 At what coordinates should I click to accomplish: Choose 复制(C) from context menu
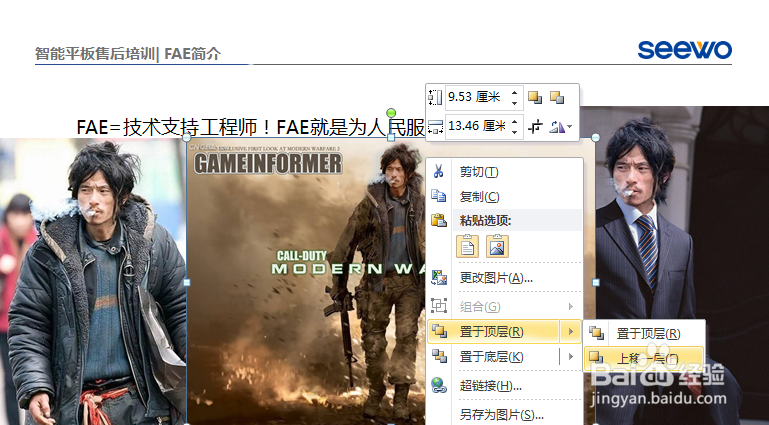[505, 197]
